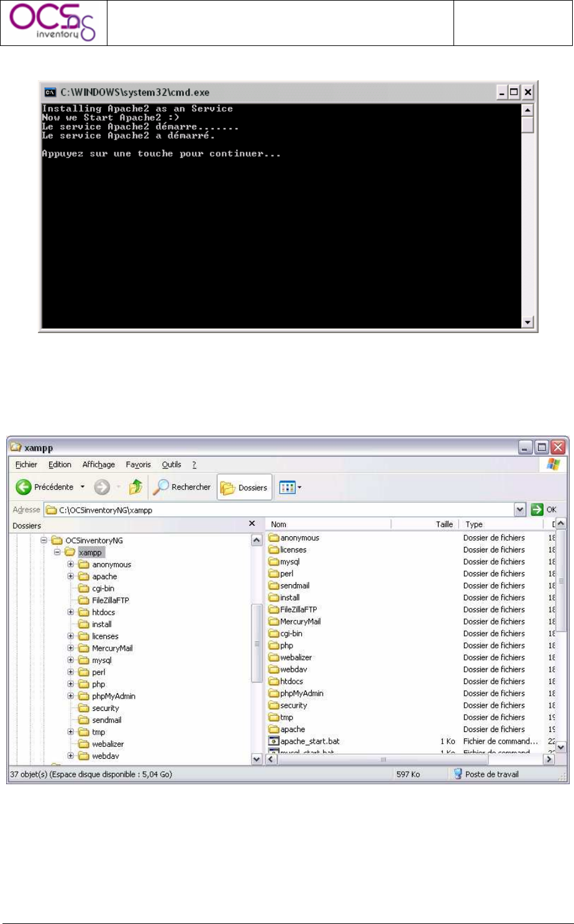This screenshot has width=574, height=924.
Task: Select the FileZillaFTP folder in the tree
Action: click(x=110, y=600)
